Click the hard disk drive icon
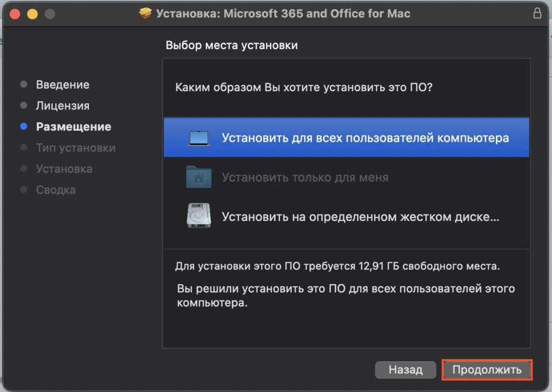Viewport: 552px width, 392px height. (198, 216)
